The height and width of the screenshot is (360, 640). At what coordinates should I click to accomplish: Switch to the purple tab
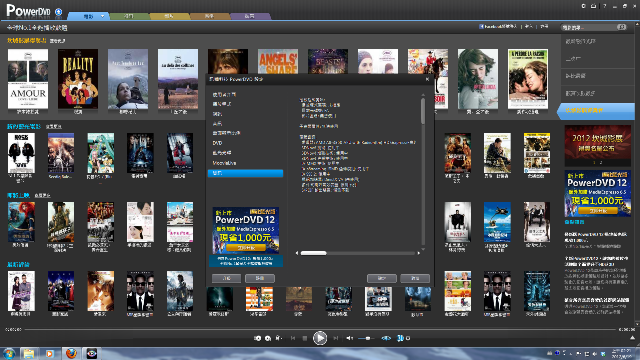[249, 16]
